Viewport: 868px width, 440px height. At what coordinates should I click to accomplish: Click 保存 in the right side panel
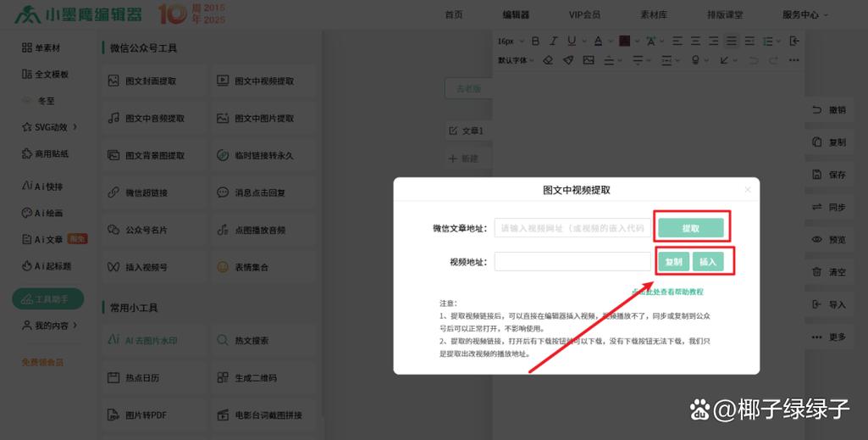coord(829,175)
